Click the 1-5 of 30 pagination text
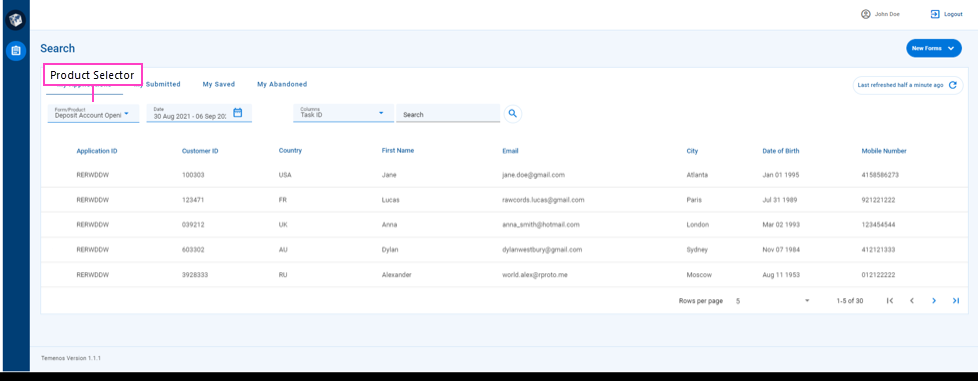978x381 pixels. [x=850, y=301]
